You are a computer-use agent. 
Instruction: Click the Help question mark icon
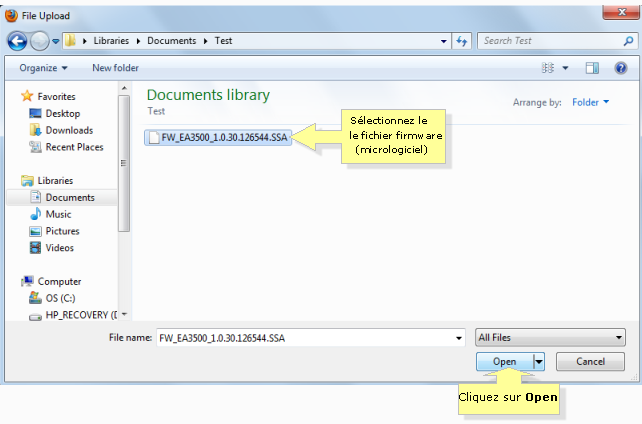621,68
